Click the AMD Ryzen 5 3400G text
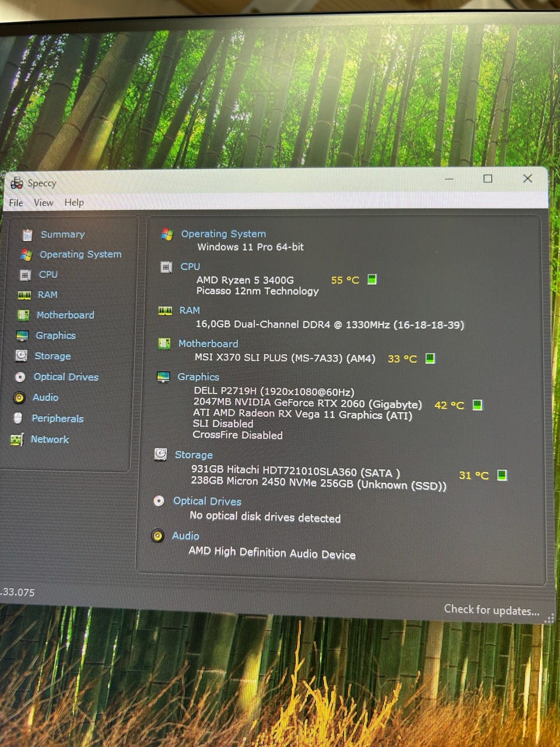 tap(245, 280)
